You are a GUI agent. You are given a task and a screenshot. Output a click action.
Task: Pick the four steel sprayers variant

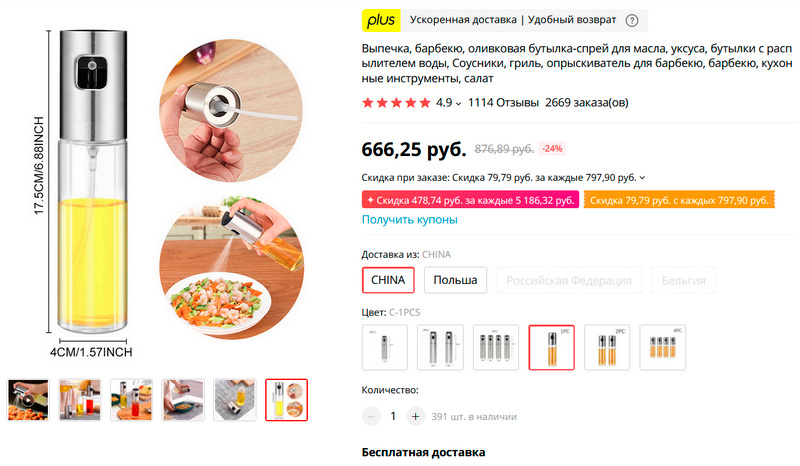(495, 348)
